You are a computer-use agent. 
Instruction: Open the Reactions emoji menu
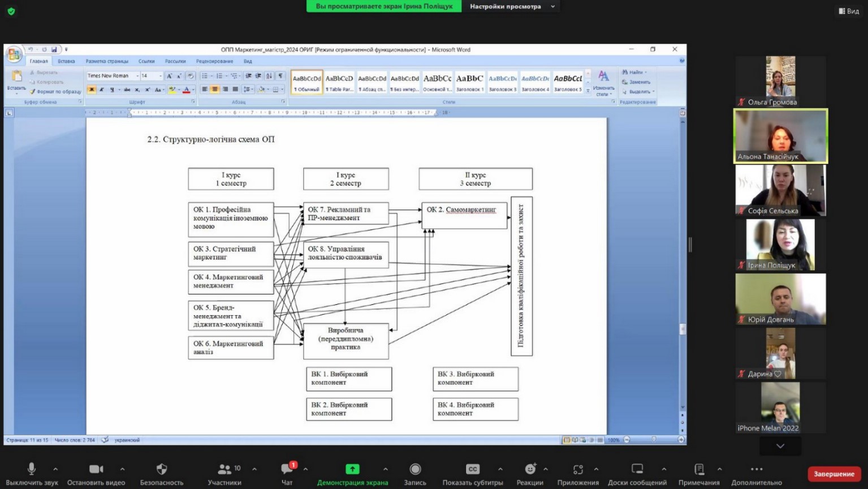530,469
